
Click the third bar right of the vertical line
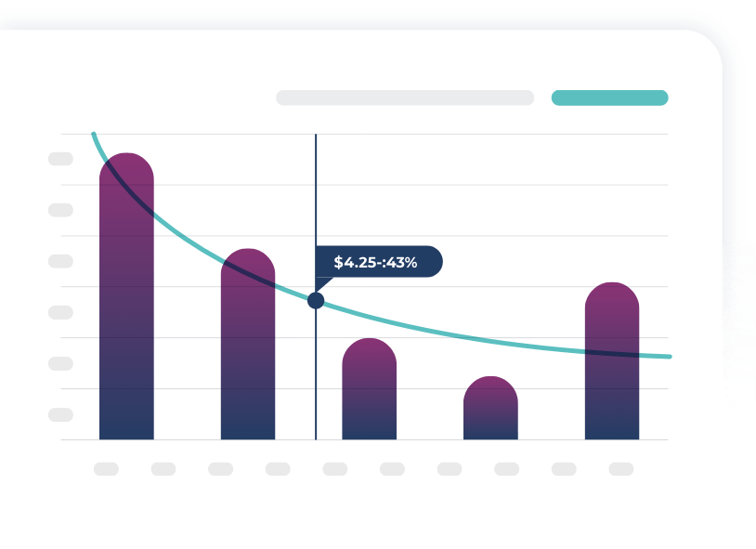coord(369,390)
